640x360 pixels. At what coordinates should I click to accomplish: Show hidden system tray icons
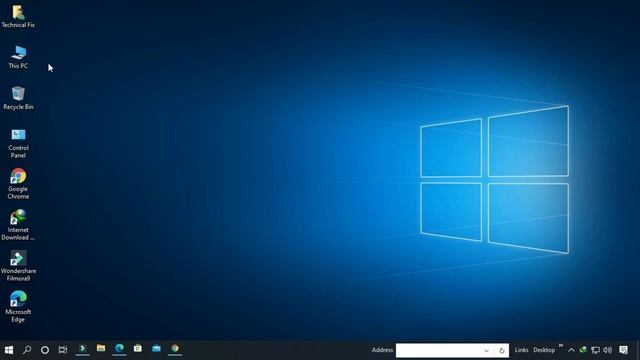click(x=571, y=350)
